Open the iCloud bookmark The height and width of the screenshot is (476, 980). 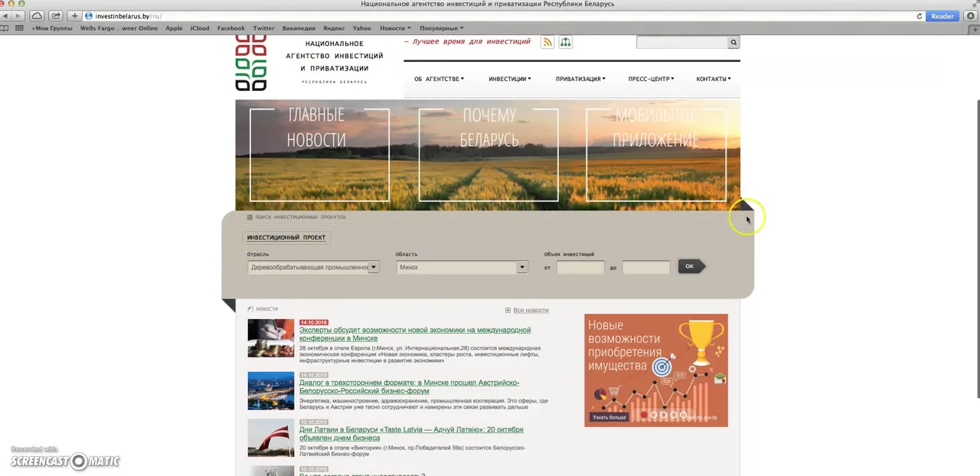pos(200,28)
